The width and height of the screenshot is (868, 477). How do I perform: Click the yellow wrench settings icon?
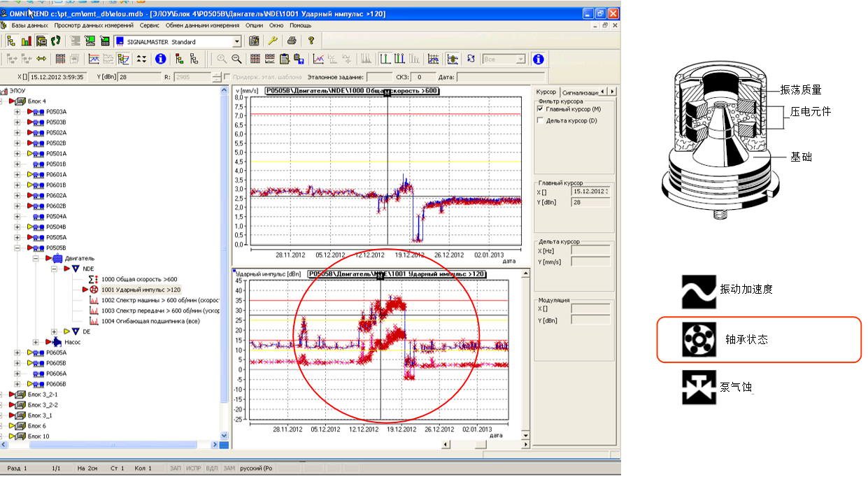[x=273, y=41]
